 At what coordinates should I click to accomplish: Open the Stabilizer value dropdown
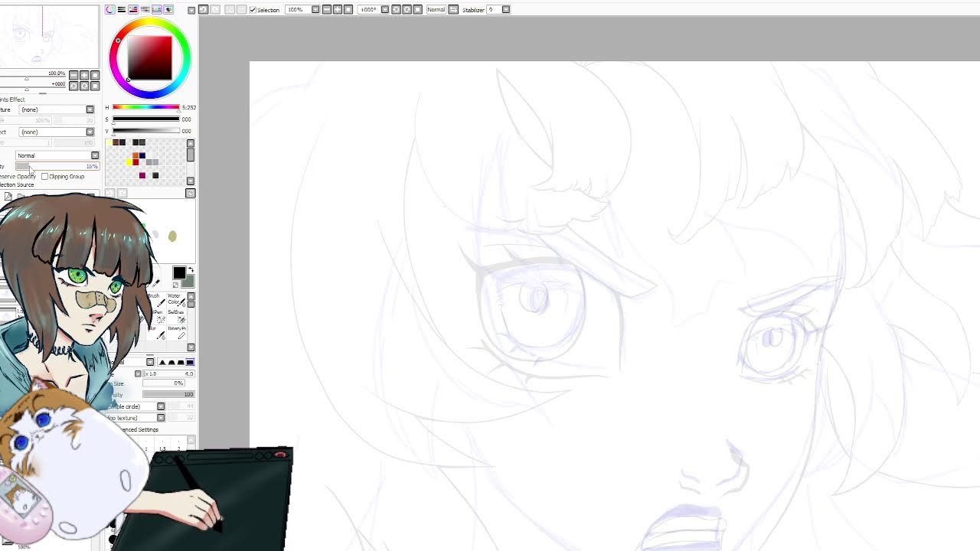pos(505,9)
